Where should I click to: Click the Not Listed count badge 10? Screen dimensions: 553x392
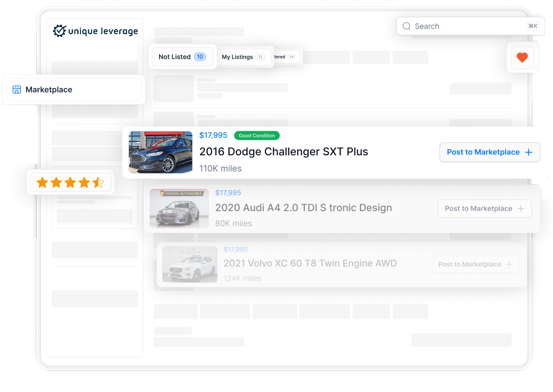(200, 57)
